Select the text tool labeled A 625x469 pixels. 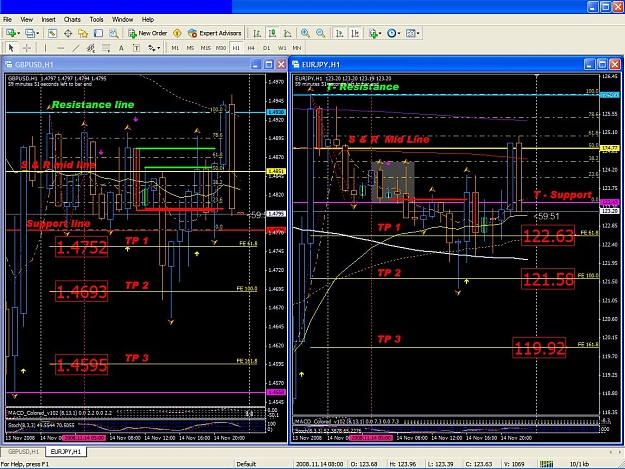click(121, 48)
